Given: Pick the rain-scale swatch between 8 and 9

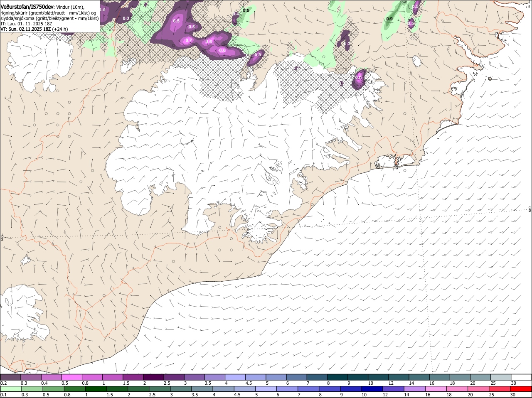Looking at the screenshot, I should pyautogui.click(x=329, y=389).
